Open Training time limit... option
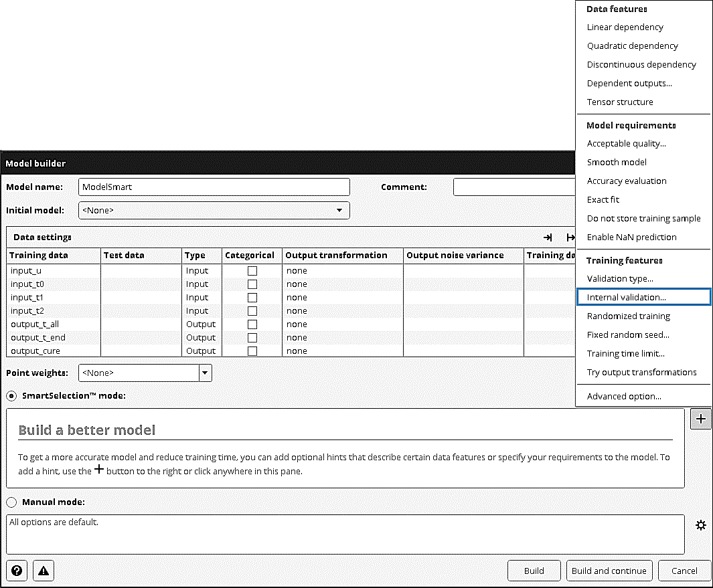Screen dimensions: 713x588 (x=626, y=353)
